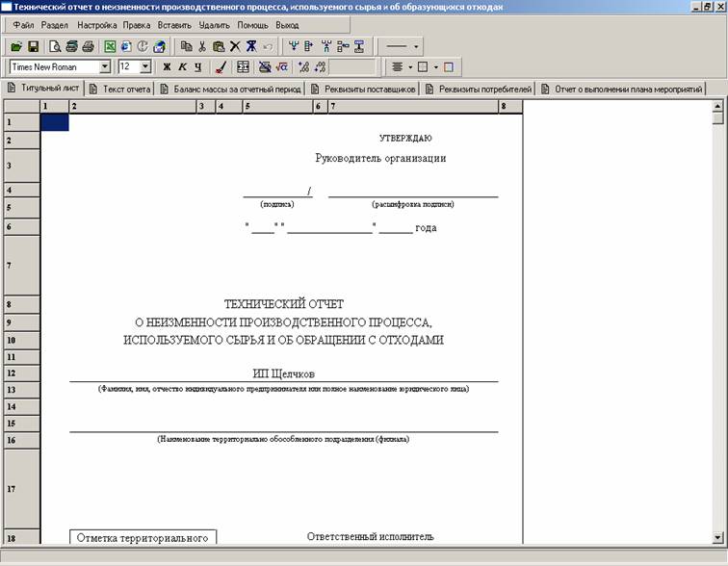Toggle bold formatting (Ж)
The height and width of the screenshot is (566, 728).
tap(167, 67)
